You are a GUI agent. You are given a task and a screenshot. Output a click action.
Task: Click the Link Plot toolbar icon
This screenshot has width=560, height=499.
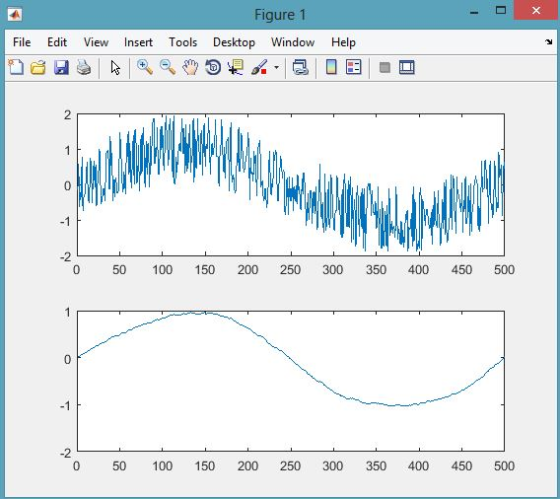(300, 67)
